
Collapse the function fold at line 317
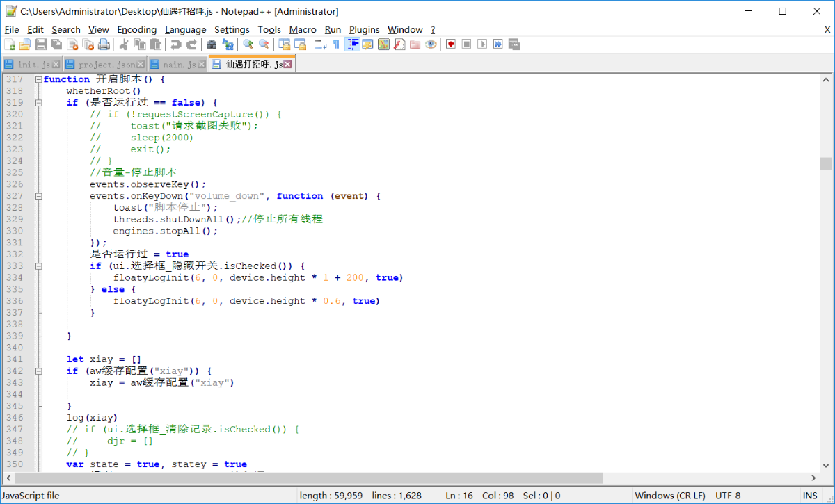[39, 79]
